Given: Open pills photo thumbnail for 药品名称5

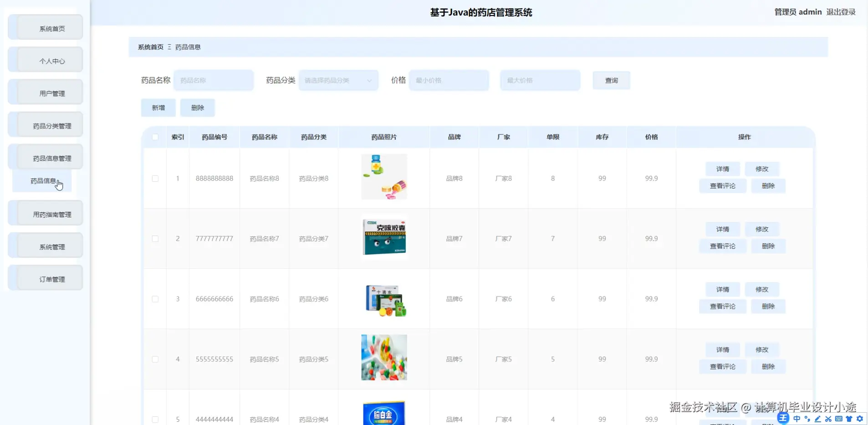Looking at the screenshot, I should pos(384,358).
